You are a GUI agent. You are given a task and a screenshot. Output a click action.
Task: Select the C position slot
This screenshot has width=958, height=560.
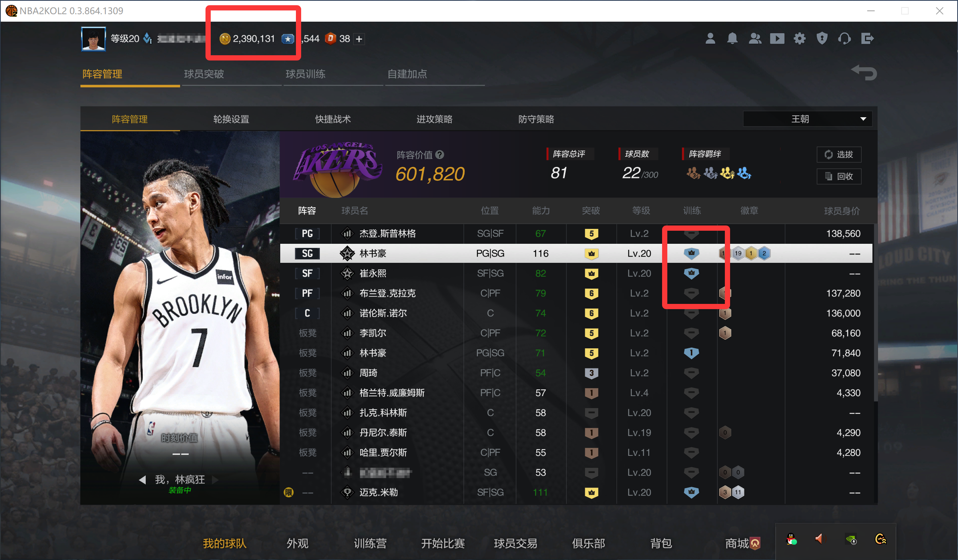(x=307, y=313)
